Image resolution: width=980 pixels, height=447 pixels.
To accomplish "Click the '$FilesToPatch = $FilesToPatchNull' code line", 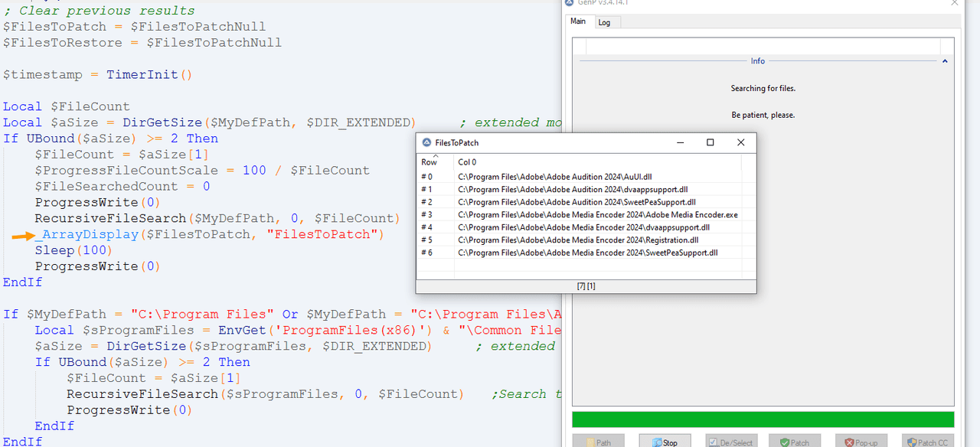I will [x=135, y=27].
